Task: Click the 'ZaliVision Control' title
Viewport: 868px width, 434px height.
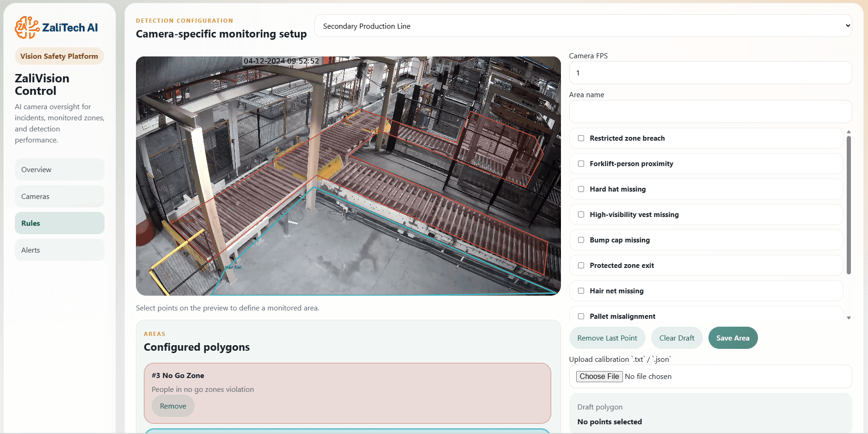Action: (x=42, y=85)
